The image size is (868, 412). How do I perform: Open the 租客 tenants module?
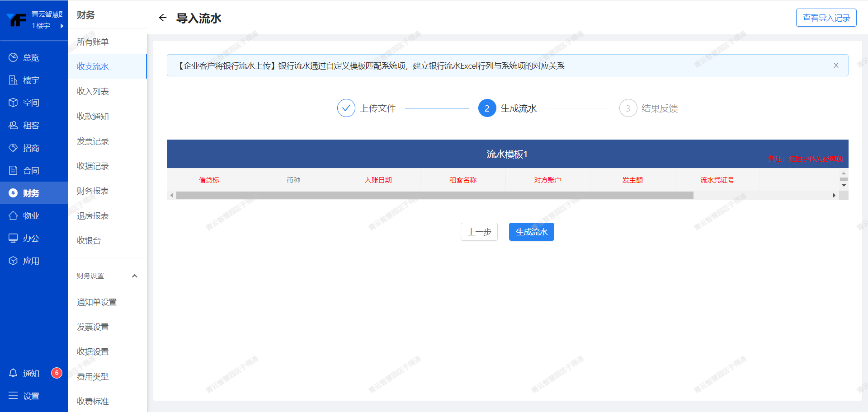(x=31, y=126)
